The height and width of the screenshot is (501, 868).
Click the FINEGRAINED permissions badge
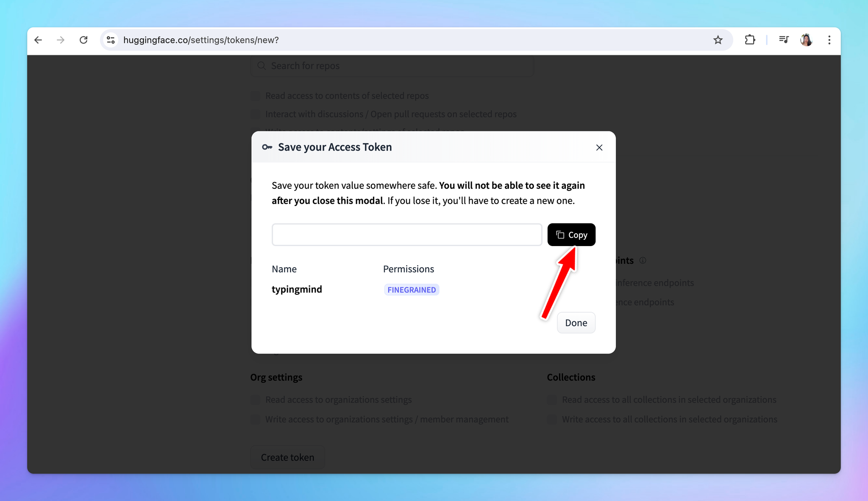click(x=412, y=289)
